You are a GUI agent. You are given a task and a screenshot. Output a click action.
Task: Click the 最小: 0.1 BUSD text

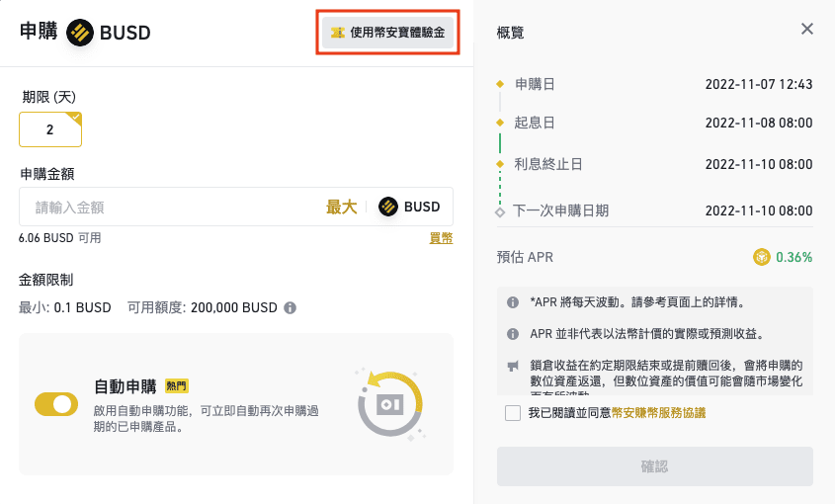click(65, 308)
